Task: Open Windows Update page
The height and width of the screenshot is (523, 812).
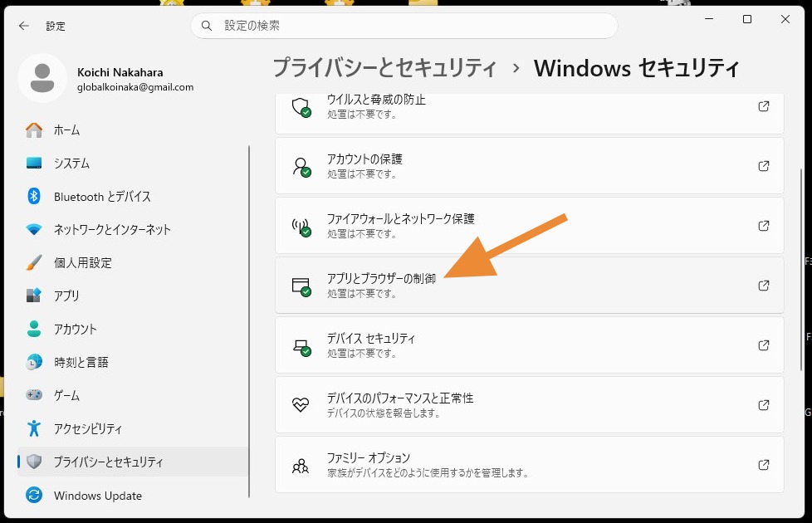Action: click(x=98, y=495)
